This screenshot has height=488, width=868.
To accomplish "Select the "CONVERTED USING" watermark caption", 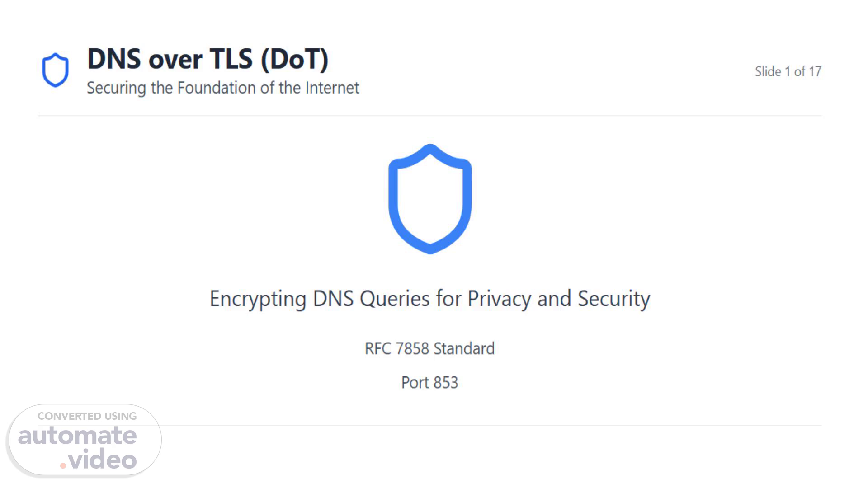I will coord(87,416).
